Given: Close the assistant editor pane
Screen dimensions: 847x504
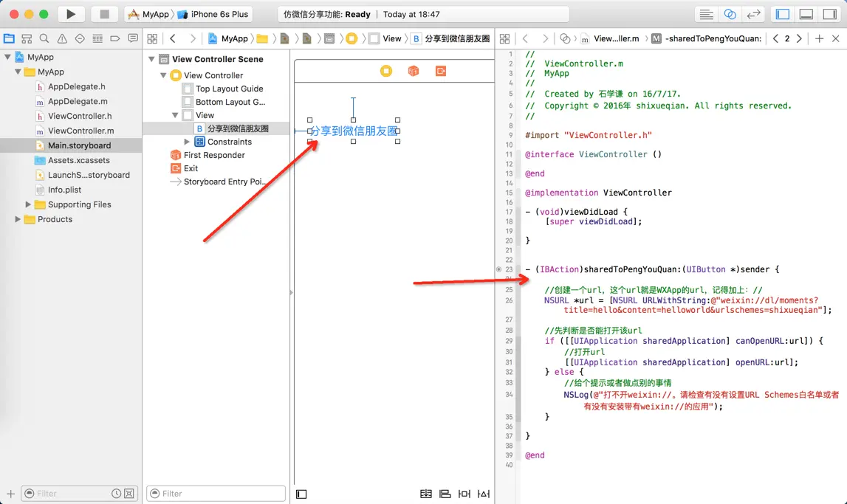Looking at the screenshot, I should pyautogui.click(x=836, y=38).
